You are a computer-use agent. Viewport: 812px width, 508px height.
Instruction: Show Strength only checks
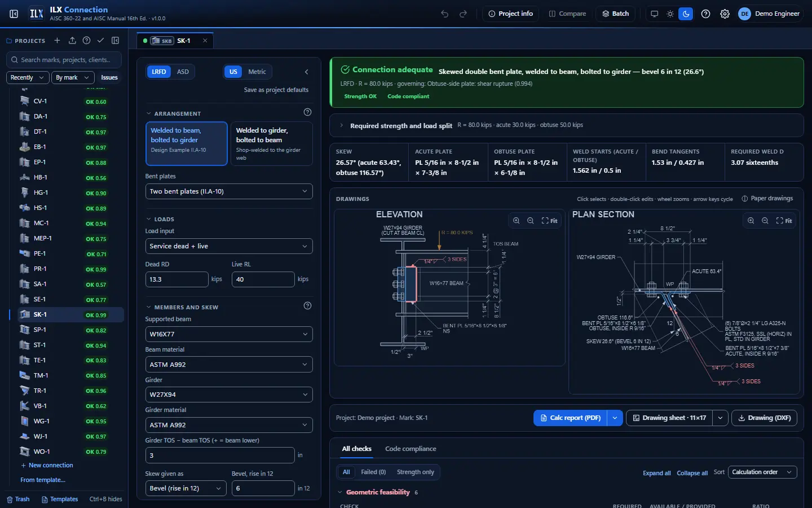pyautogui.click(x=416, y=472)
